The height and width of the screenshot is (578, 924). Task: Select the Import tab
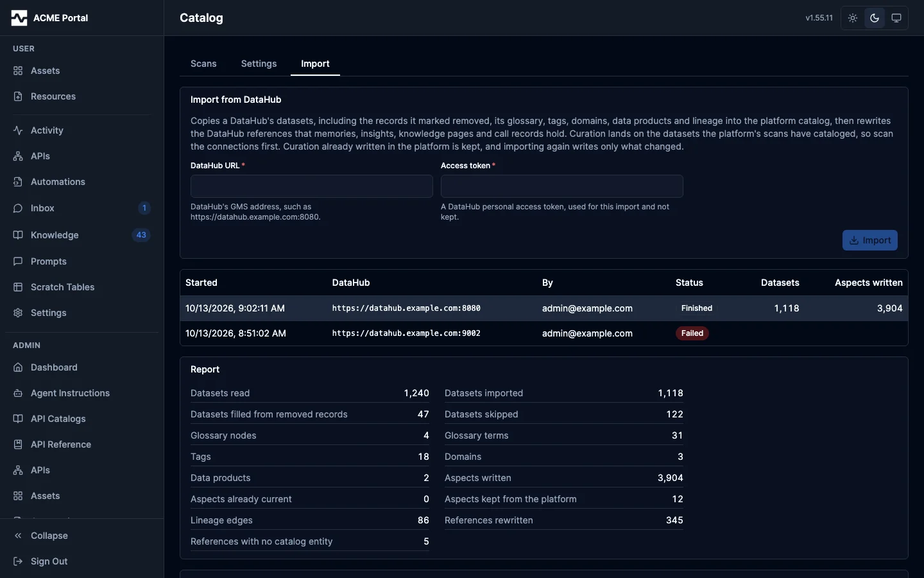315,64
